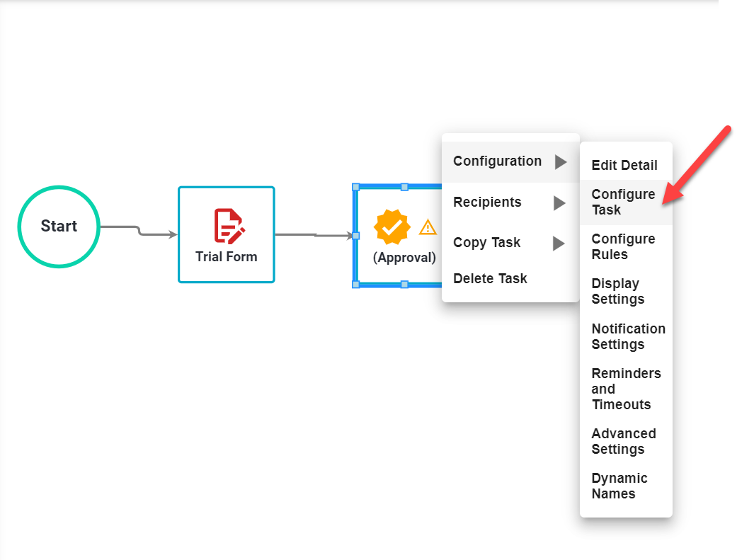Expand the Configuration submenu arrow
Viewport: 737px width, 560px height.
click(560, 162)
